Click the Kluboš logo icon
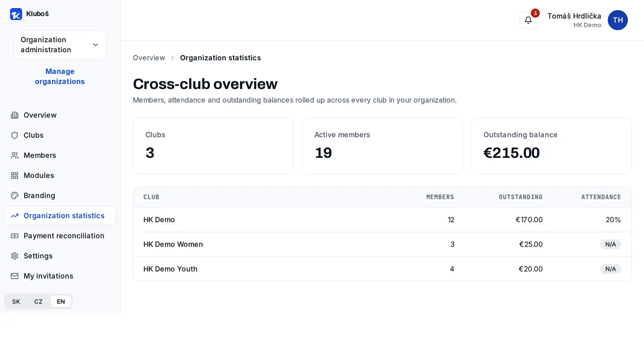The width and height of the screenshot is (644, 362). [x=16, y=14]
